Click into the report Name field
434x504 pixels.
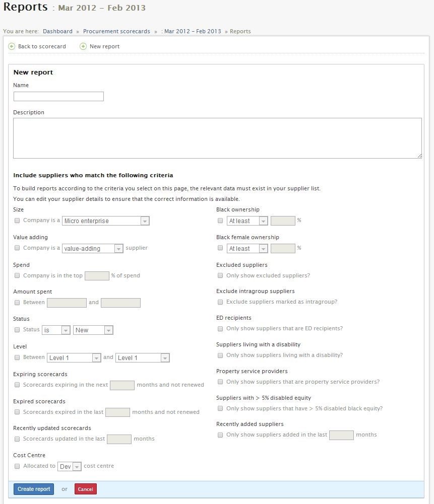coord(58,97)
